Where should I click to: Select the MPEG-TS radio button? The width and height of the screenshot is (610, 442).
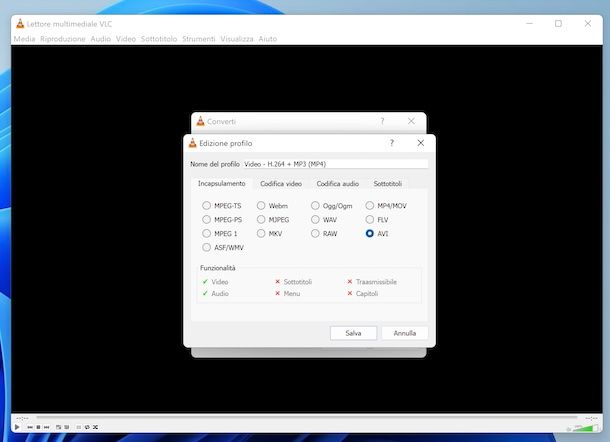pos(206,205)
